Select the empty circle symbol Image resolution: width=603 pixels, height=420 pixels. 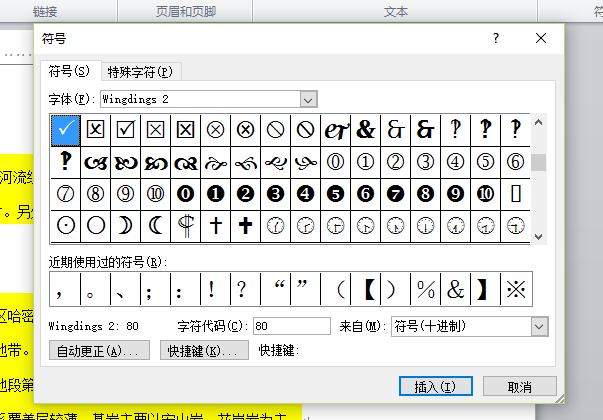point(95,226)
